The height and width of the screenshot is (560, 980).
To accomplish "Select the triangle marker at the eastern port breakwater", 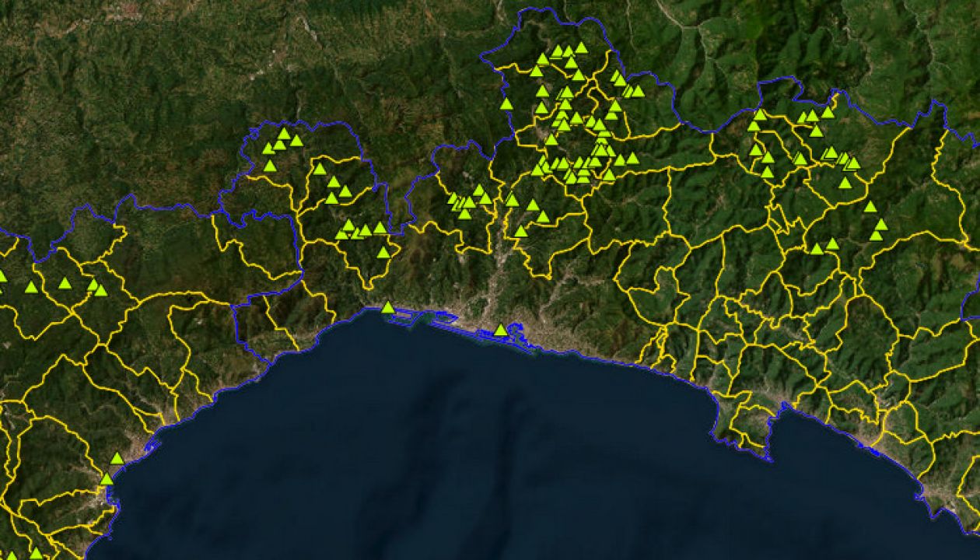I will (x=501, y=331).
